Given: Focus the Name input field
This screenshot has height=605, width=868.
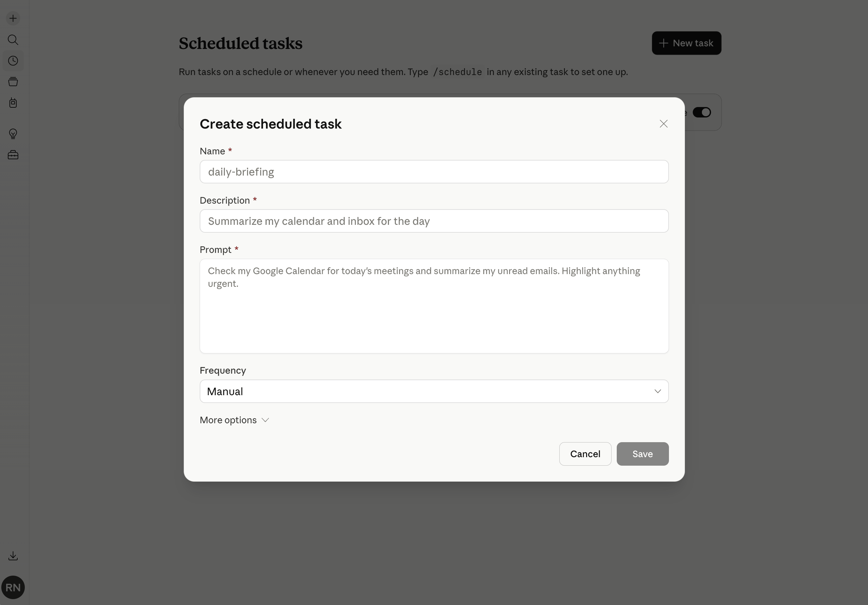Looking at the screenshot, I should (x=434, y=172).
